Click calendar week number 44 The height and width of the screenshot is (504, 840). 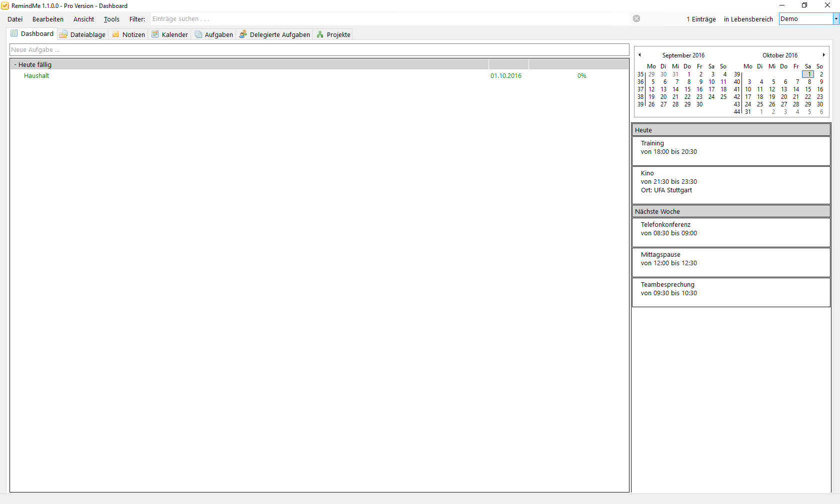pyautogui.click(x=737, y=112)
